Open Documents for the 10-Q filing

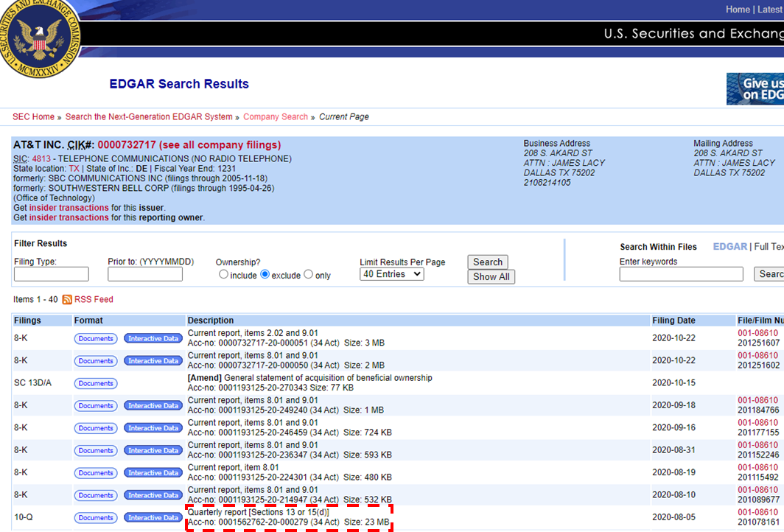click(x=96, y=518)
